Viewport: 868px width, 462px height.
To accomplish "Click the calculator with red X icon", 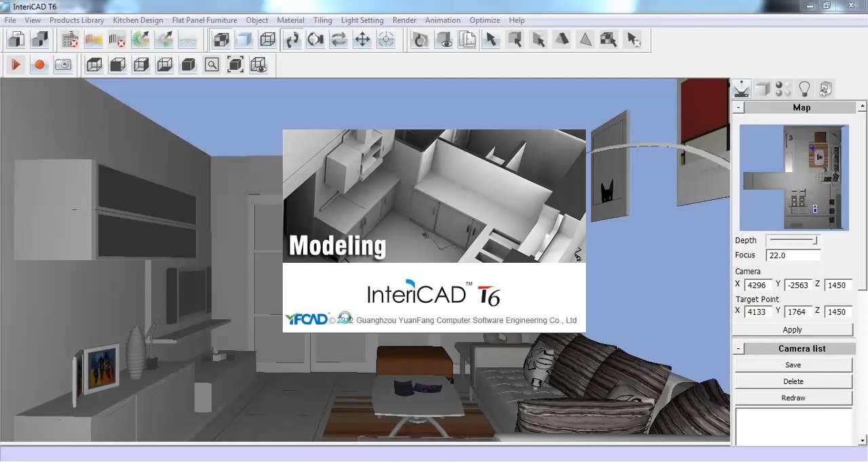I will 71,40.
